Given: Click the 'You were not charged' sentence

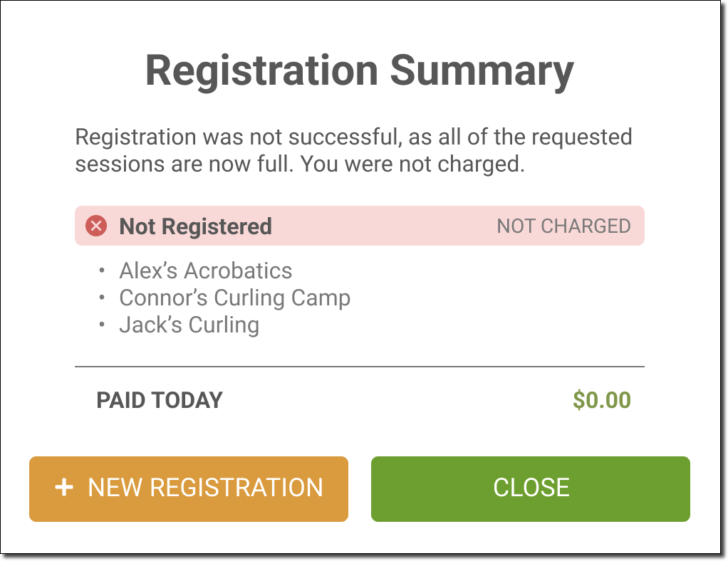Looking at the screenshot, I should [412, 164].
